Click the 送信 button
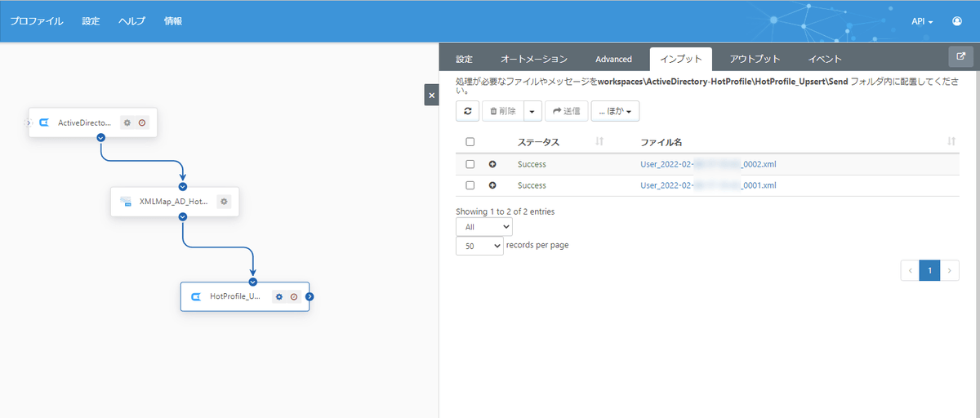Image resolution: width=980 pixels, height=418 pixels. 566,111
